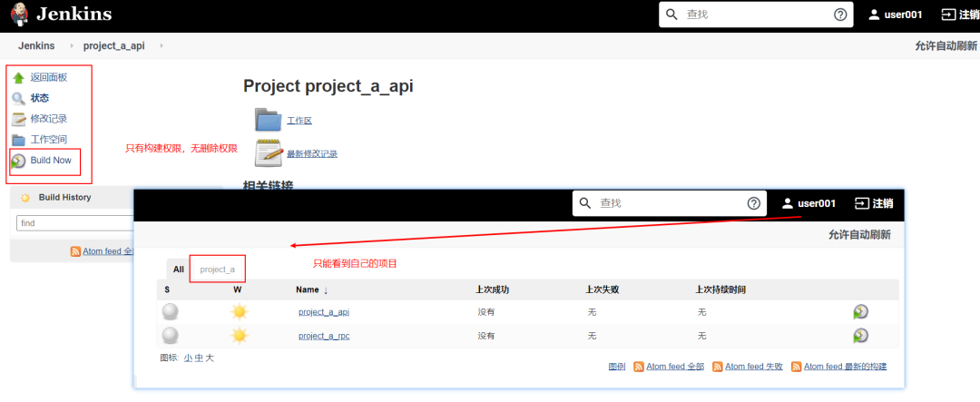980x402 pixels.
Task: Expand dropdown arrow after project_a_api breadcrumb
Action: point(162,45)
